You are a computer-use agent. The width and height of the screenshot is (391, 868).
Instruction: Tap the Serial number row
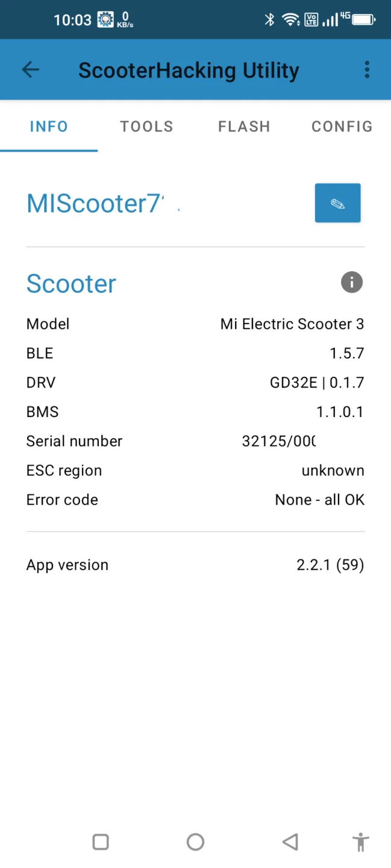coord(195,441)
